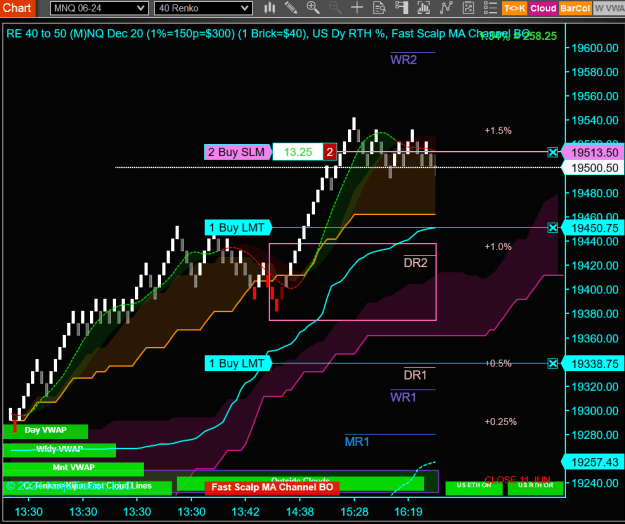This screenshot has height=524, width=625.
Task: Click the US ETH OR green button
Action: tap(474, 488)
